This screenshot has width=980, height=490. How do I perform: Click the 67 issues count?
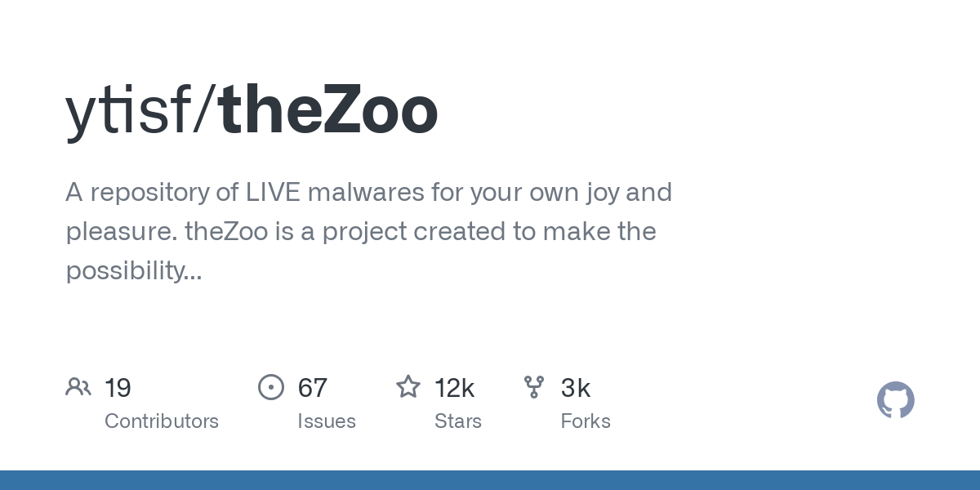pyautogui.click(x=312, y=388)
